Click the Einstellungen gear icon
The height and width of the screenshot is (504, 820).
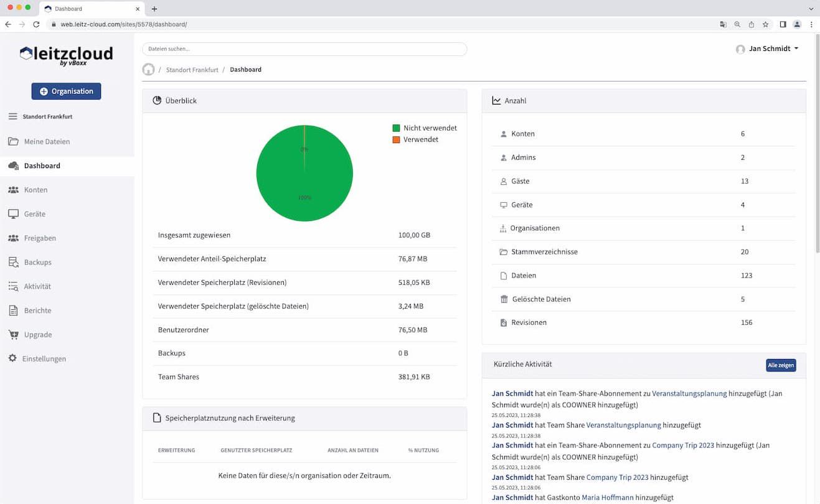click(12, 359)
